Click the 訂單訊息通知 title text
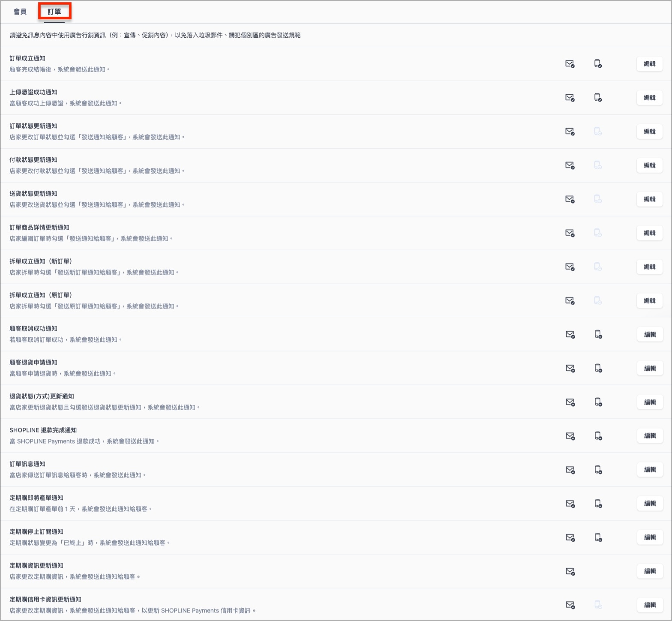The image size is (672, 621). point(27,464)
